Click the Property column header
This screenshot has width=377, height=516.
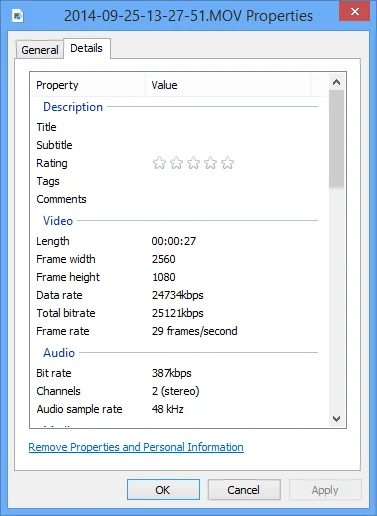[88, 85]
